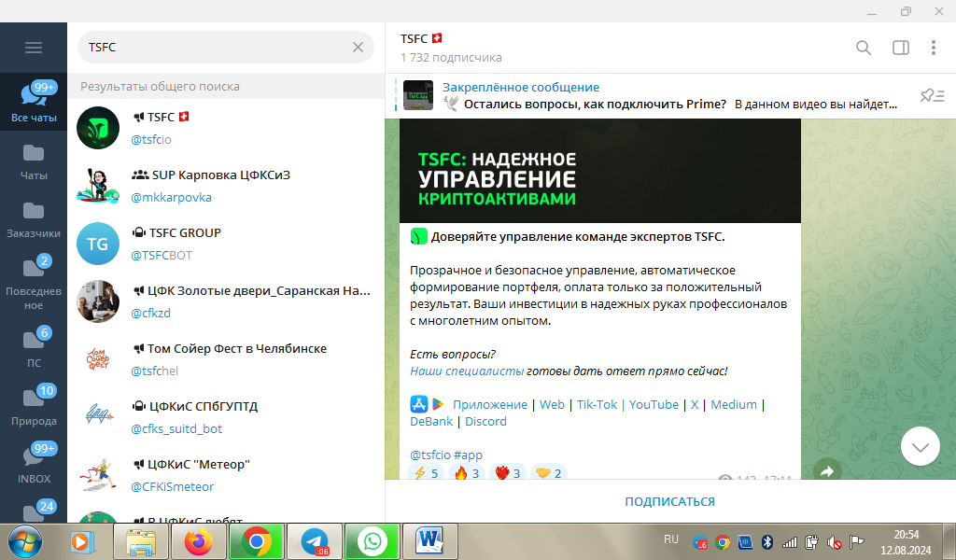
Task: Toggle the channel info side panel
Action: (901, 48)
